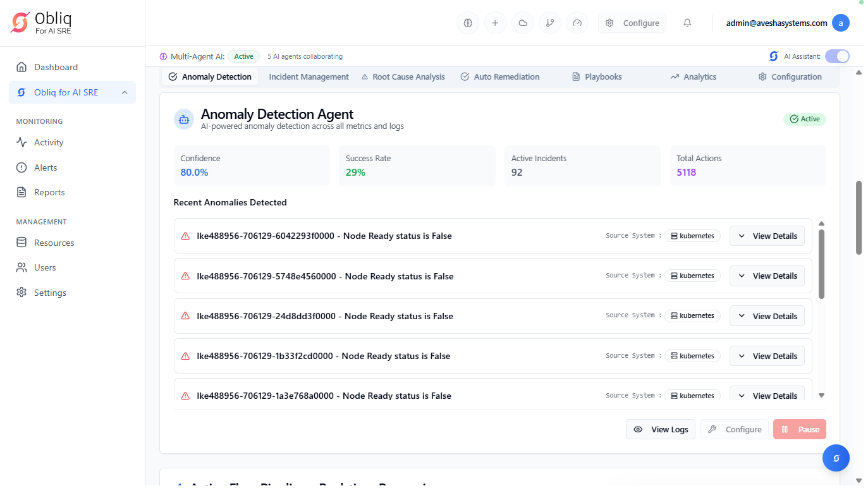Open the Auto Remediation tab

pyautogui.click(x=499, y=76)
